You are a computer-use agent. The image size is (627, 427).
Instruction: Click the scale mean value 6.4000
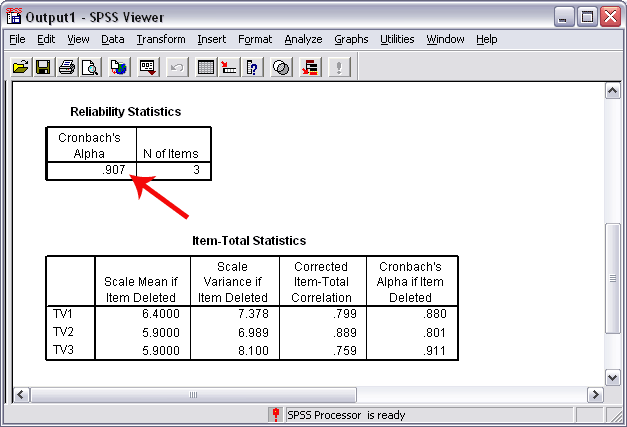[161, 314]
